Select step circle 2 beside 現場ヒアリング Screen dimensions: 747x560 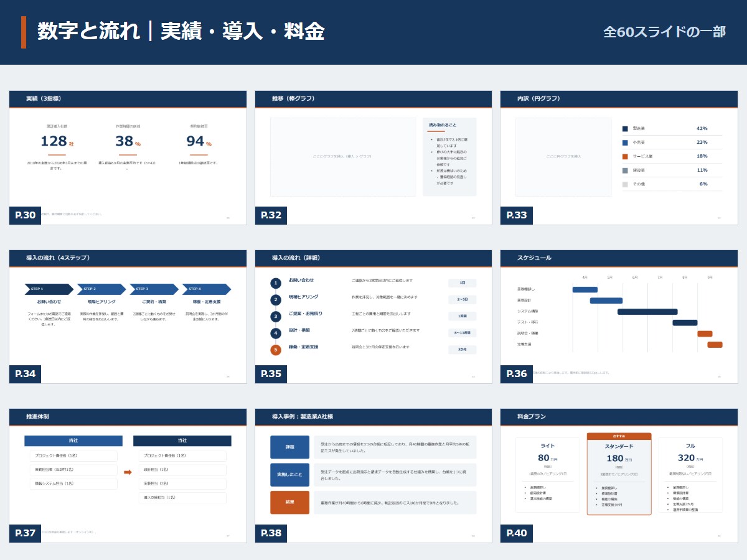(276, 300)
